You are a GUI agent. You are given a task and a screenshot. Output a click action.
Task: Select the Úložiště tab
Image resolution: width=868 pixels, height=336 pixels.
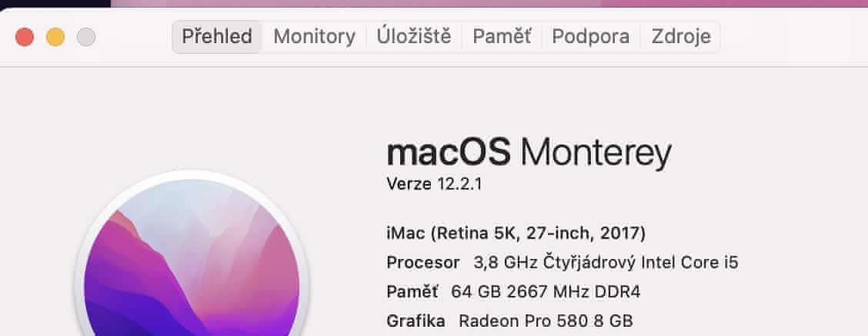[x=413, y=36]
